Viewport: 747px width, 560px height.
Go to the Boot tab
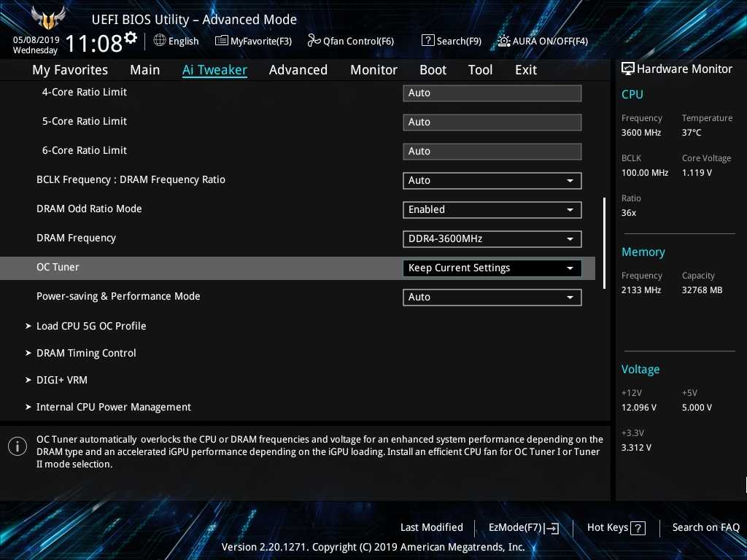click(433, 70)
